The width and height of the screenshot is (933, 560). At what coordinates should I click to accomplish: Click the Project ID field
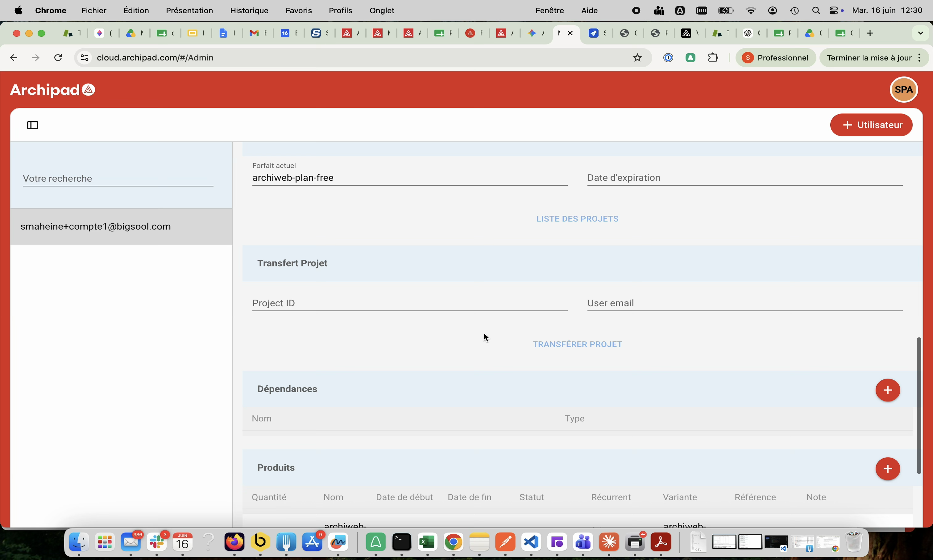coord(410,303)
